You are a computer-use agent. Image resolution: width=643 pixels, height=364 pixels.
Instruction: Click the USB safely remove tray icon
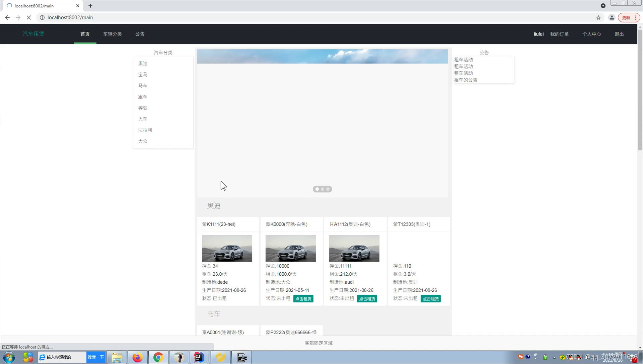[x=545, y=357]
